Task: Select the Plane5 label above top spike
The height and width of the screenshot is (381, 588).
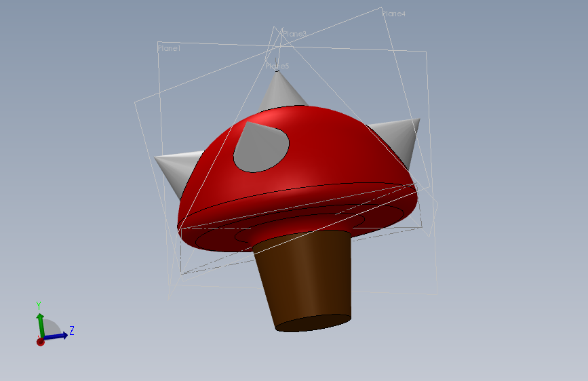Action: tap(277, 66)
